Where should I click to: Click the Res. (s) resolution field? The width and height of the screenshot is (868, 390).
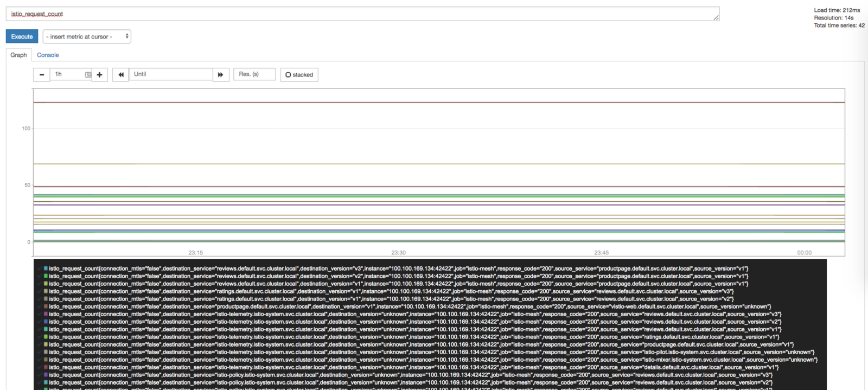[254, 74]
